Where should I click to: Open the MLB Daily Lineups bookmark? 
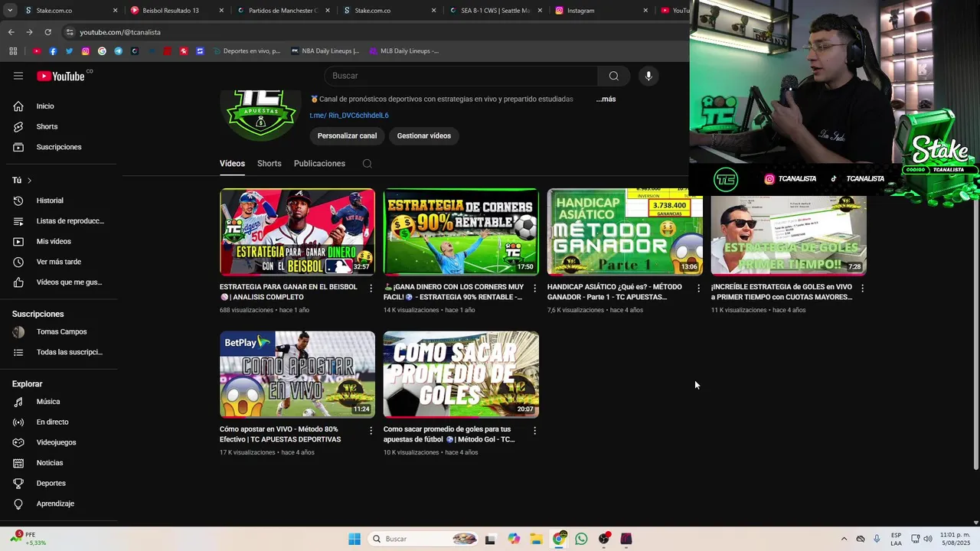404,51
